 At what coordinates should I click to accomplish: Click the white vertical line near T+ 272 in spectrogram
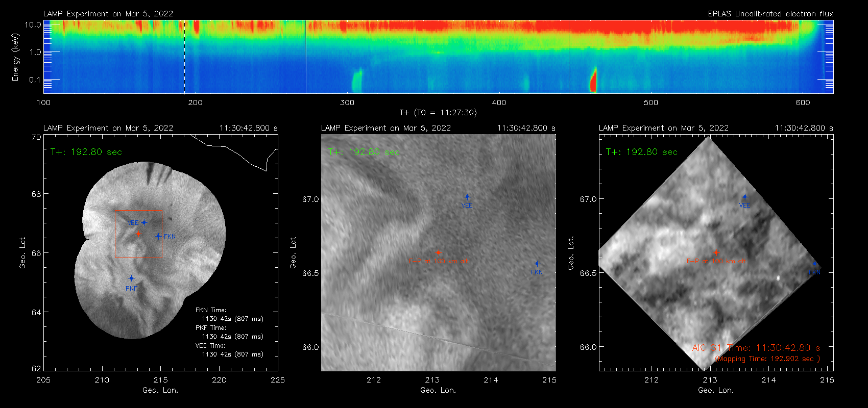[306, 57]
